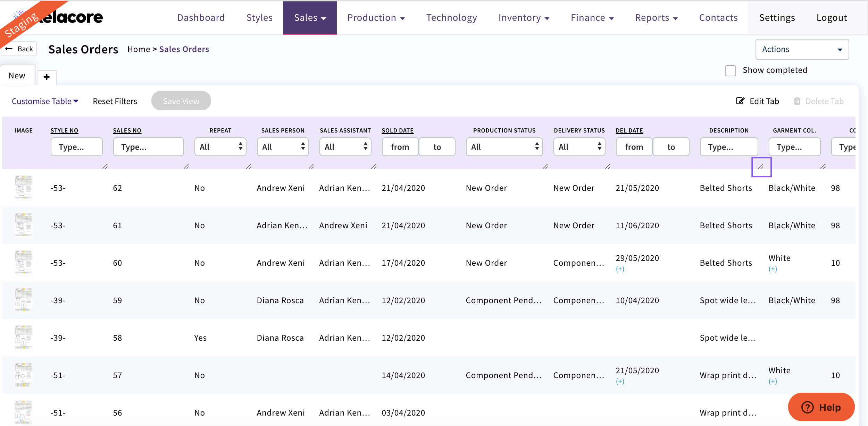Click the Sales No filter input field
Viewport: 868px width, 426px height.
148,147
